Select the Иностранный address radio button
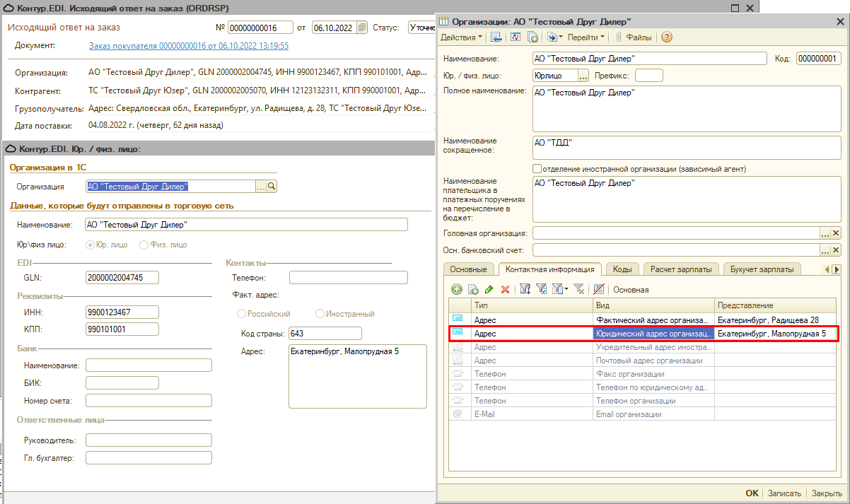The width and height of the screenshot is (850, 504). 320,313
